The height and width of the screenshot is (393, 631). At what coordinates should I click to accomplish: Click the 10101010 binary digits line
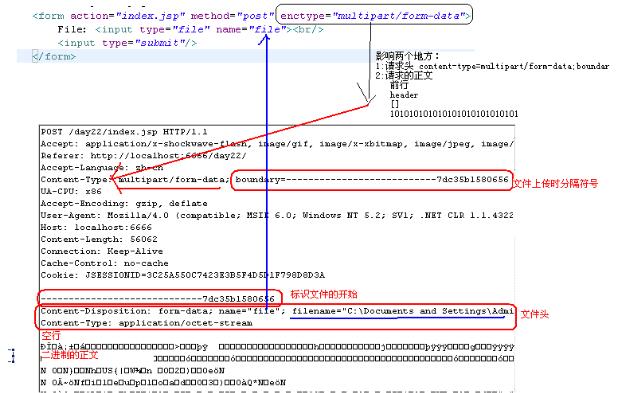(454, 114)
